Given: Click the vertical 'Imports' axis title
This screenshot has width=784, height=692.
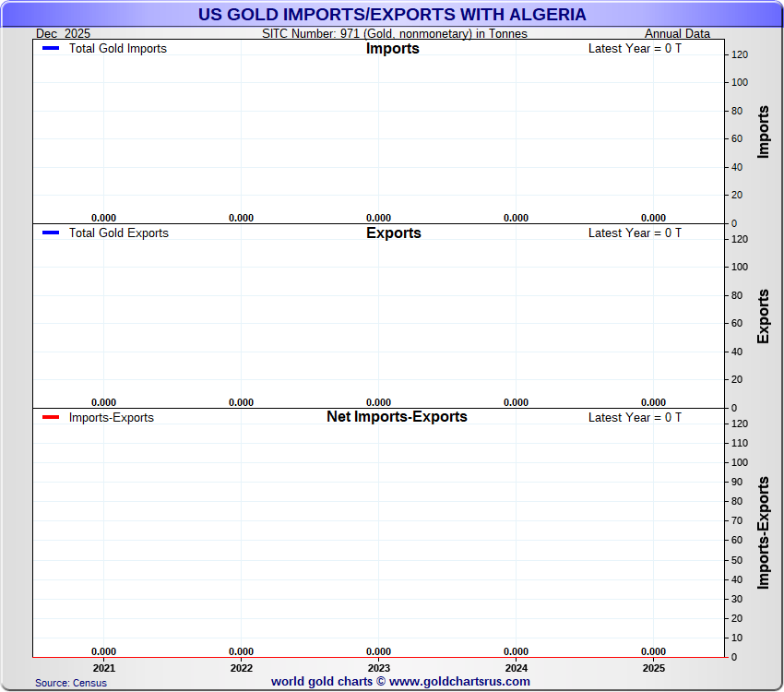Looking at the screenshot, I should [763, 132].
